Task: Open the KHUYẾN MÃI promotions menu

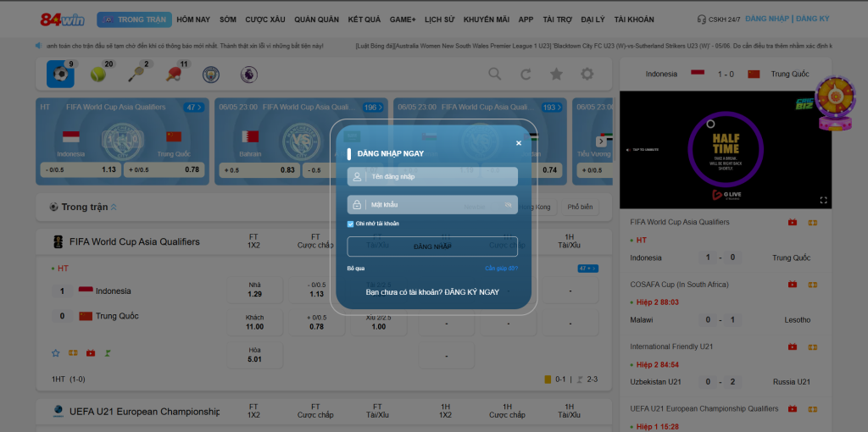Action: (x=487, y=19)
